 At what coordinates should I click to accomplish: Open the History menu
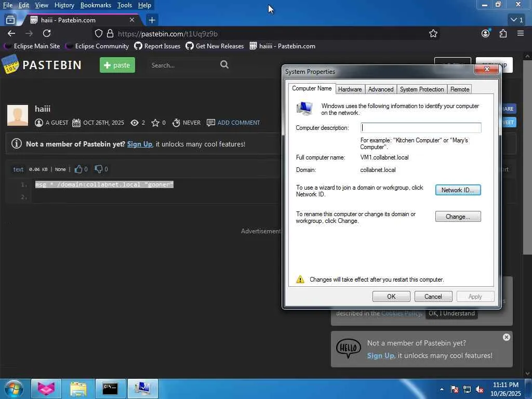[64, 5]
